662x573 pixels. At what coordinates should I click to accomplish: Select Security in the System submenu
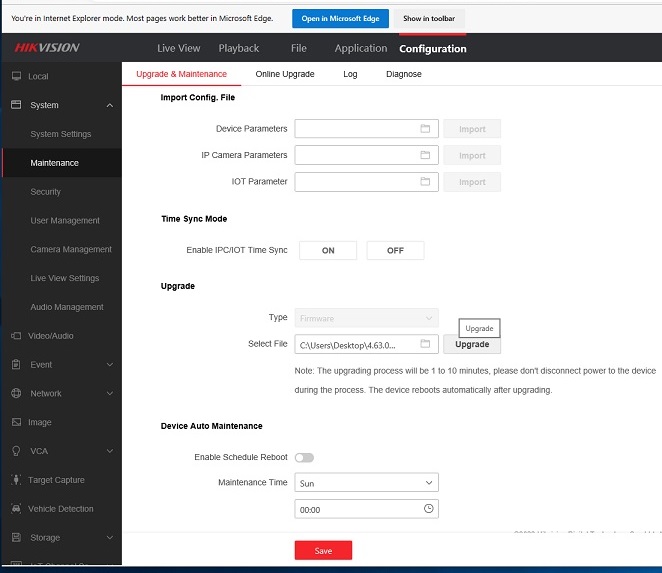(46, 192)
